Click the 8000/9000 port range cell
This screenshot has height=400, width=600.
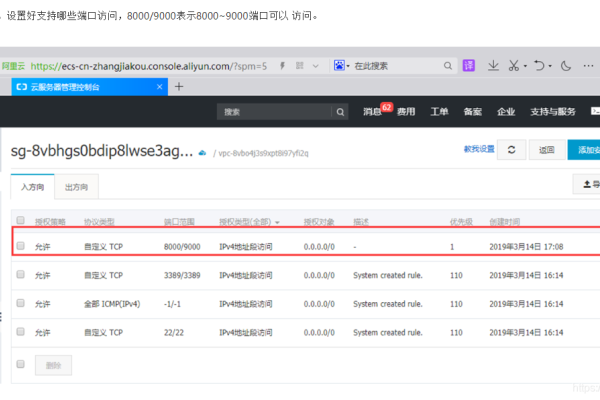pyautogui.click(x=182, y=247)
